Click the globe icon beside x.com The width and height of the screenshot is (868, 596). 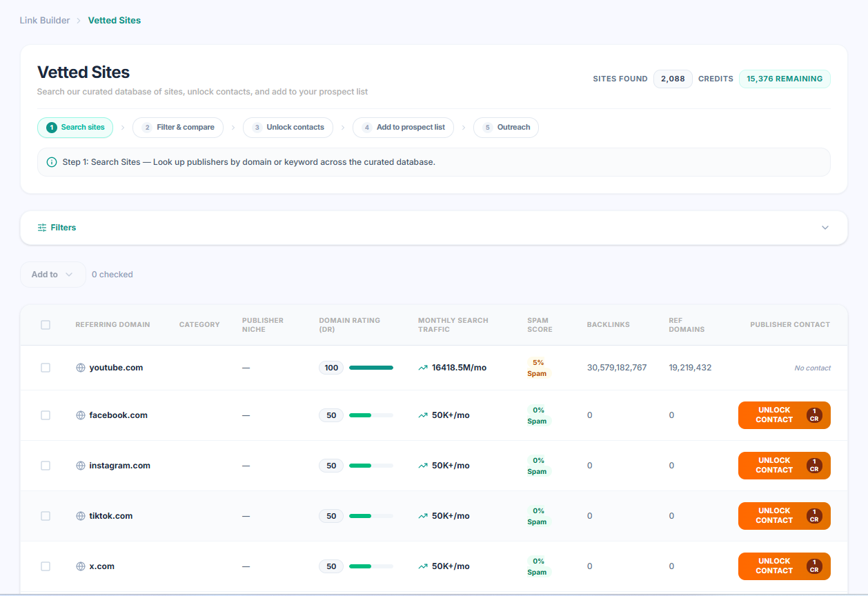tap(81, 566)
